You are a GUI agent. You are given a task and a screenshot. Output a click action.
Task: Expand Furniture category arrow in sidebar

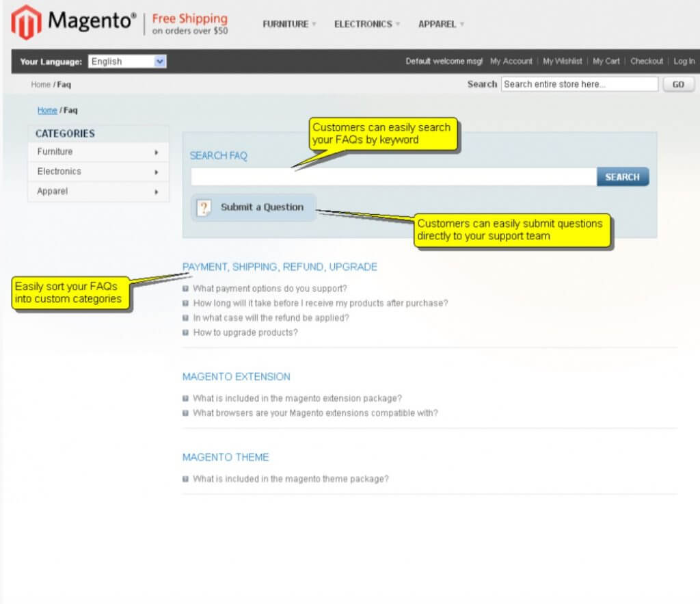157,152
